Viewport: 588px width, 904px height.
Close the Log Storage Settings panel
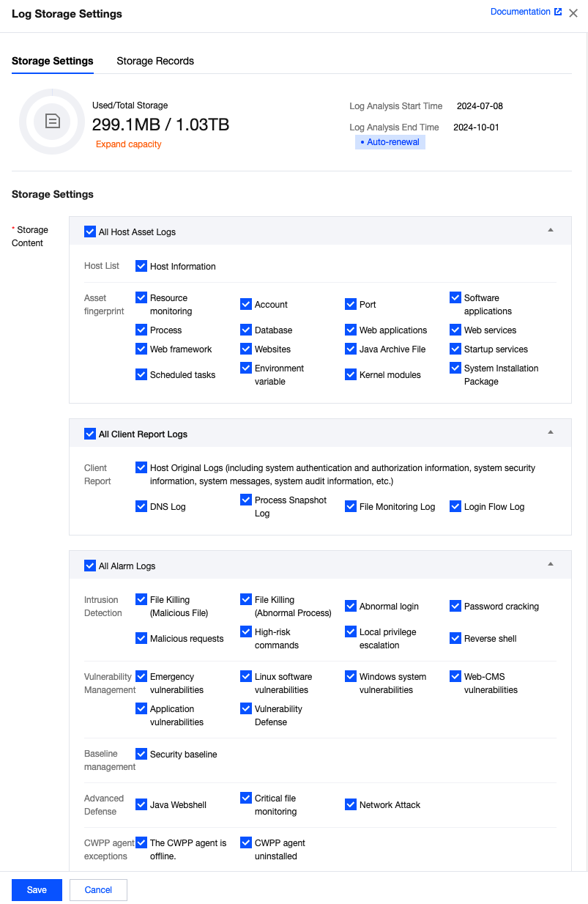tap(573, 13)
